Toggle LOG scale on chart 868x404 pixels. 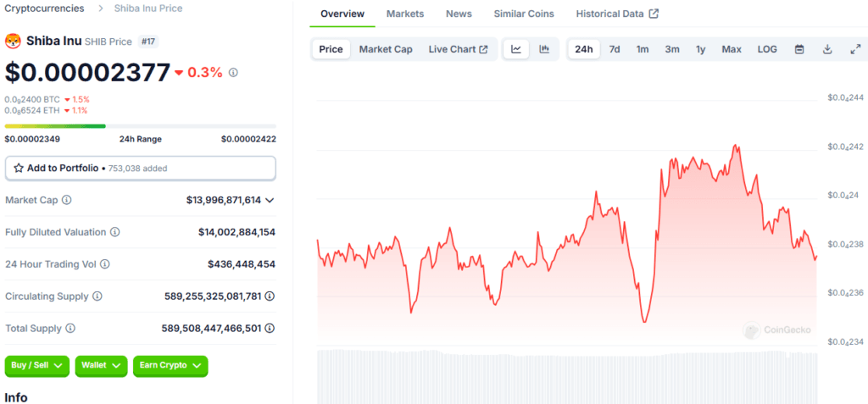[767, 49]
